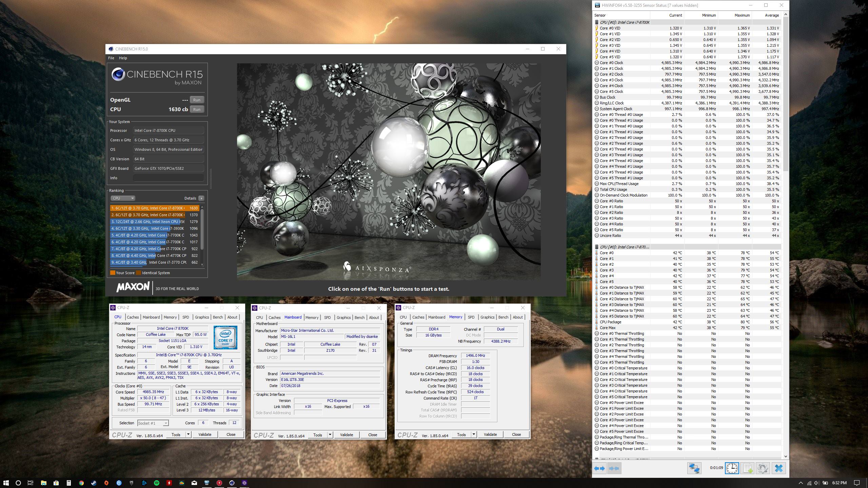Open the File menu in Cinebench

111,58
